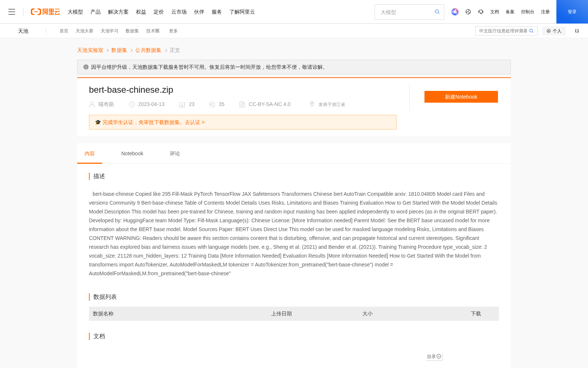Click 发表于浙江省 location text

332,105
